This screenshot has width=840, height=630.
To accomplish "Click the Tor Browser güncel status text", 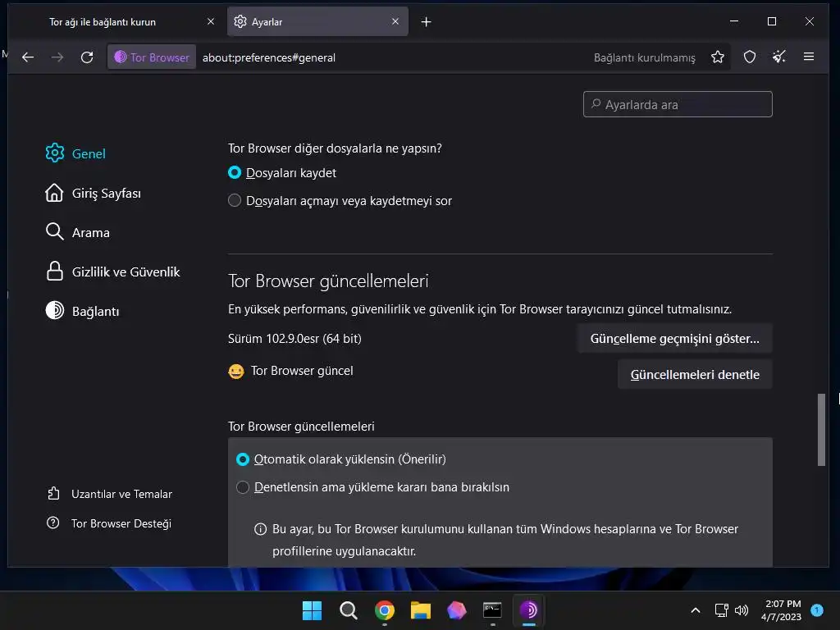I will [302, 371].
